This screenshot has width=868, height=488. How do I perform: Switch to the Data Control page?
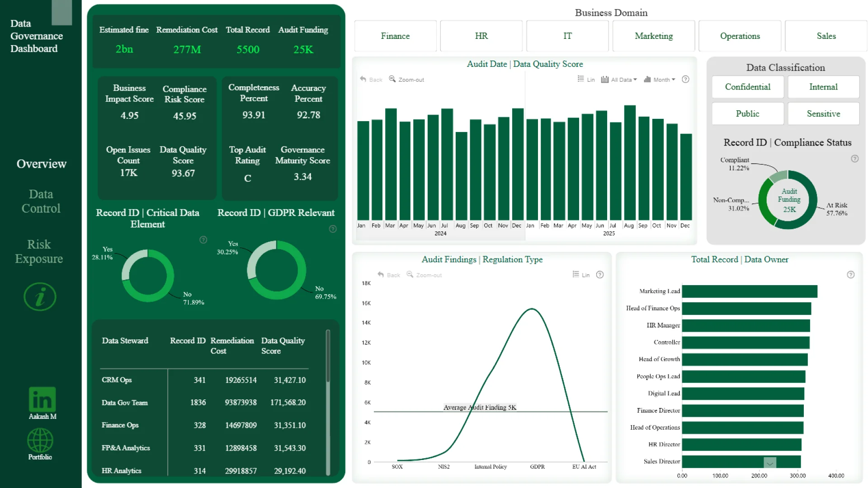pyautogui.click(x=41, y=201)
